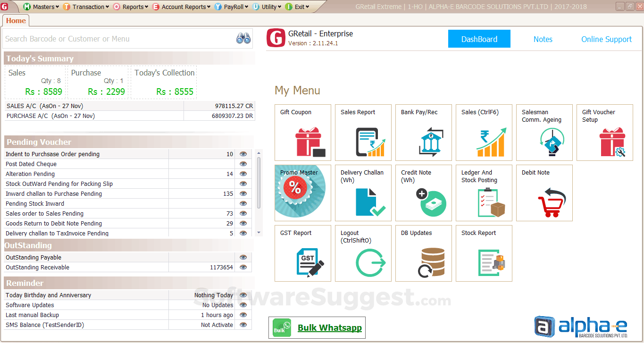The height and width of the screenshot is (343, 644).
Task: View Sales order to Sales Pending
Action: click(243, 213)
